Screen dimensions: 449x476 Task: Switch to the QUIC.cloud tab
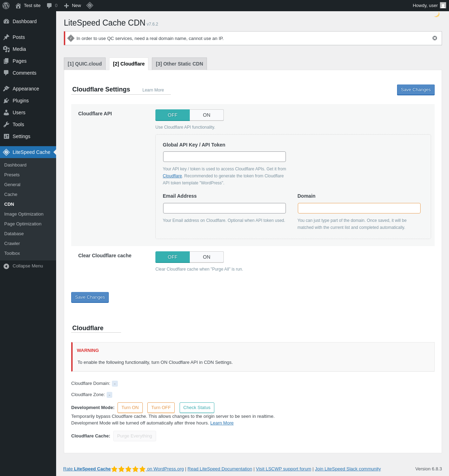pyautogui.click(x=85, y=64)
